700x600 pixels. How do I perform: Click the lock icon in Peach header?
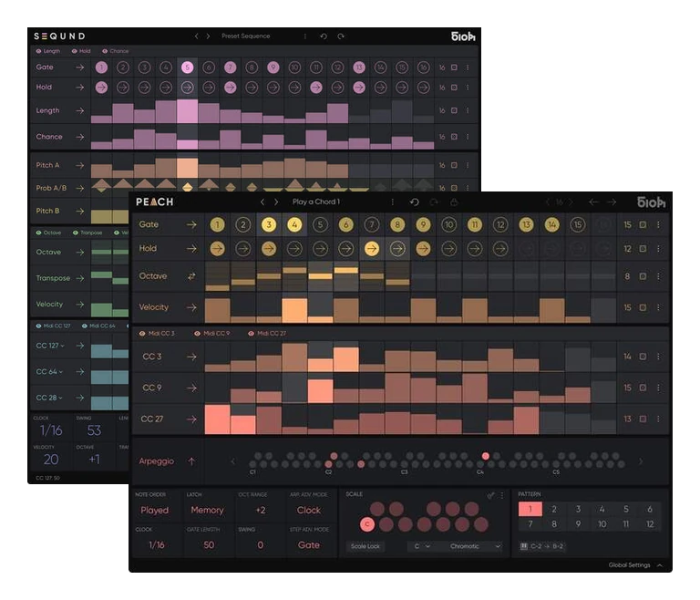tap(454, 202)
